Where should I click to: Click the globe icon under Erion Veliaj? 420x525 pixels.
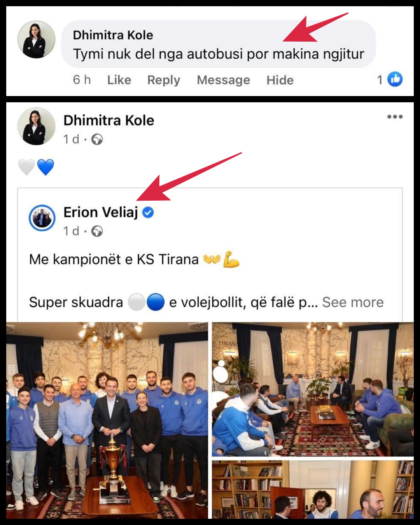pos(97,231)
